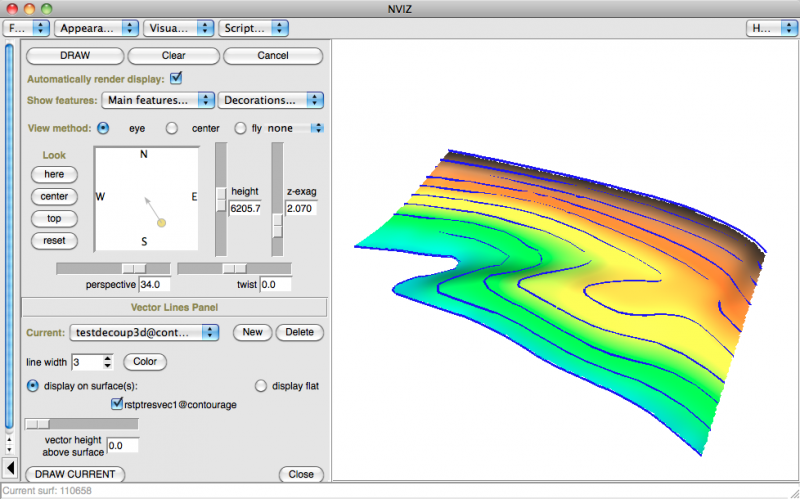The width and height of the screenshot is (800, 499).
Task: Enable Automatically render display checkbox
Action: [x=177, y=78]
